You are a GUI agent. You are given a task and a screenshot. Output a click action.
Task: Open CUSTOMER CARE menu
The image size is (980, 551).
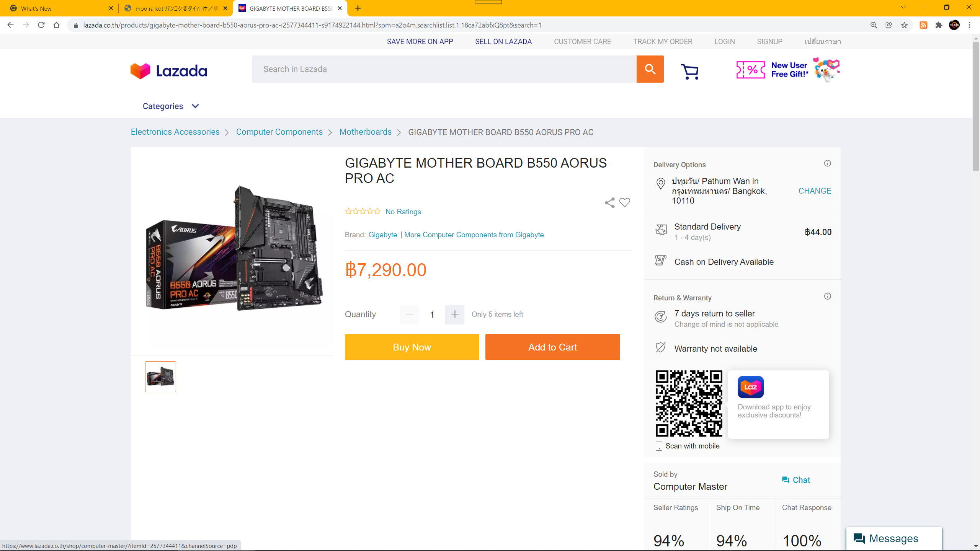(x=582, y=42)
